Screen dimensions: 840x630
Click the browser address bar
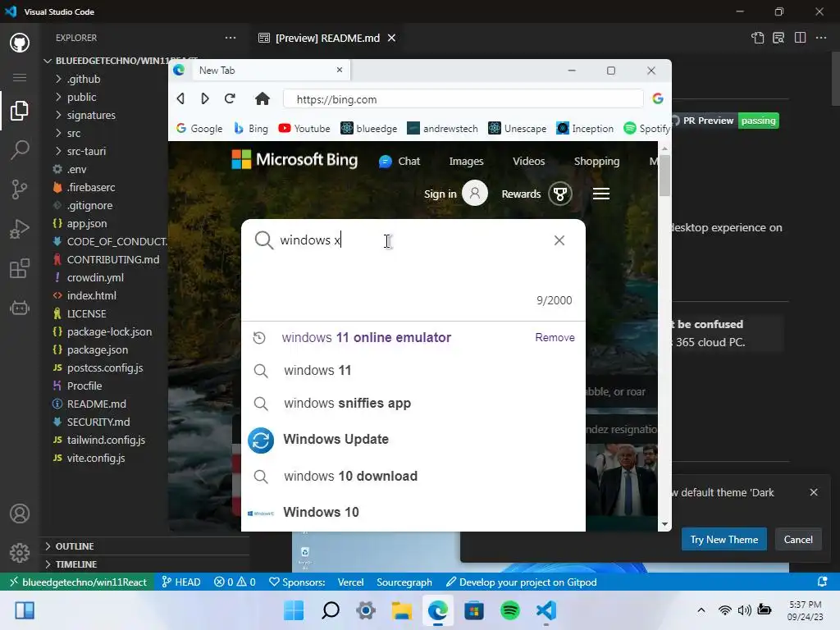[463, 99]
